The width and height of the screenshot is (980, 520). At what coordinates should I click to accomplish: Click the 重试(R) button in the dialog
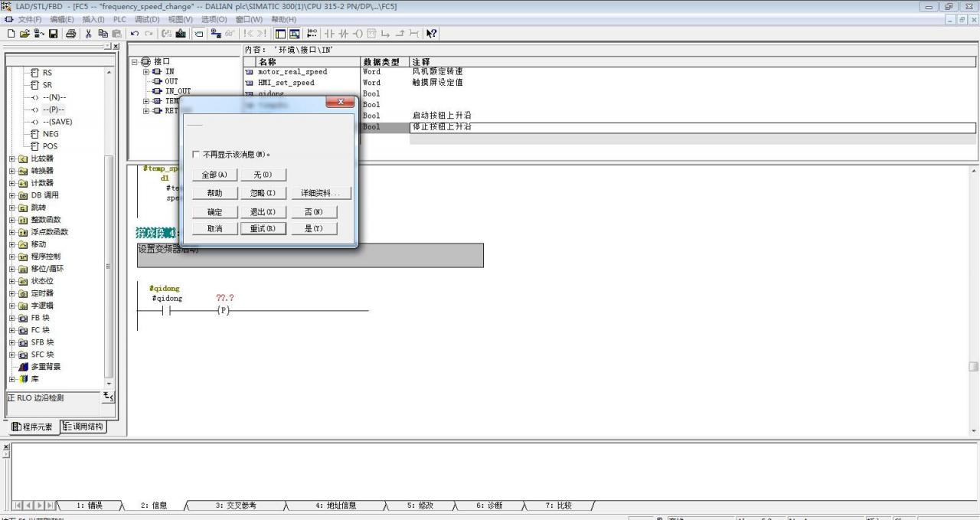(263, 229)
